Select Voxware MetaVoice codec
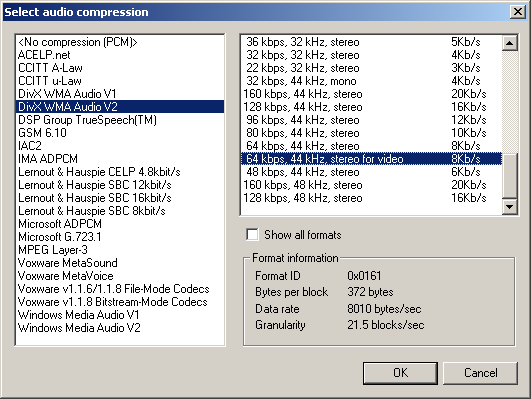The image size is (531, 399). [x=120, y=276]
